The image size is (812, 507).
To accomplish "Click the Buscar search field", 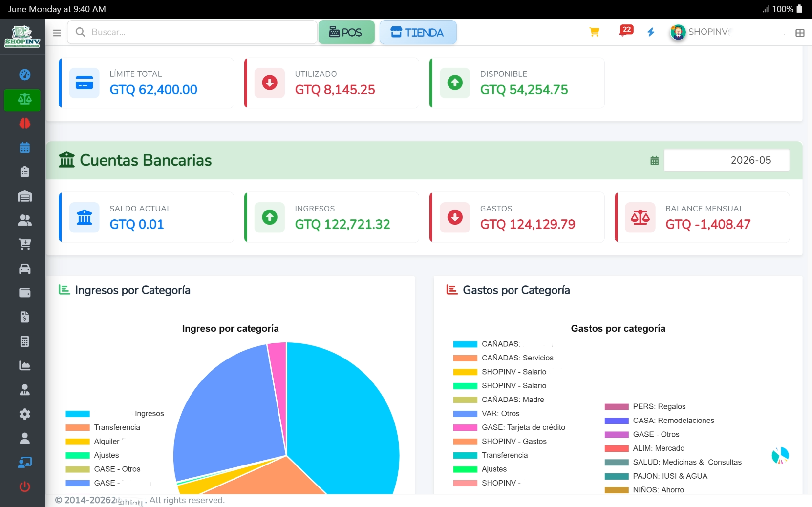I will pyautogui.click(x=192, y=32).
